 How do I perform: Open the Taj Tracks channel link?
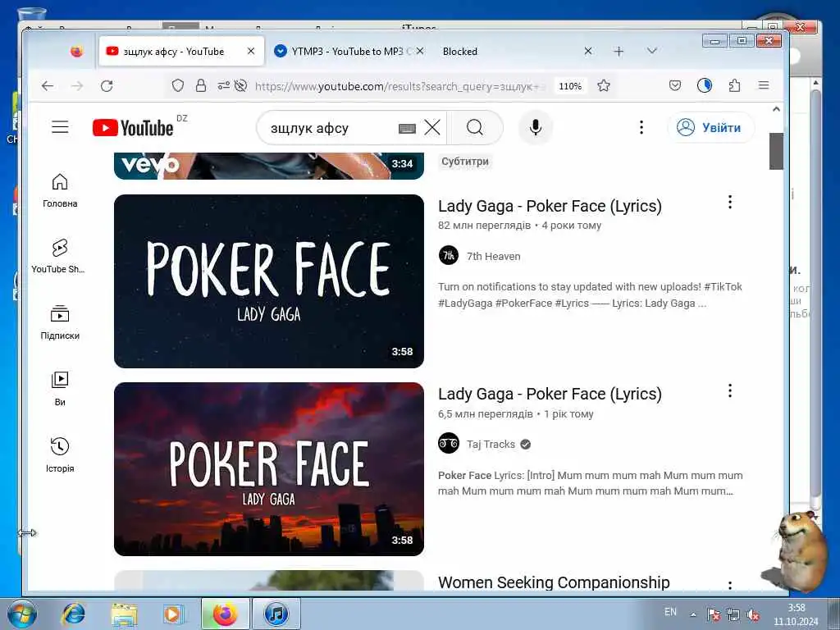[x=491, y=444]
